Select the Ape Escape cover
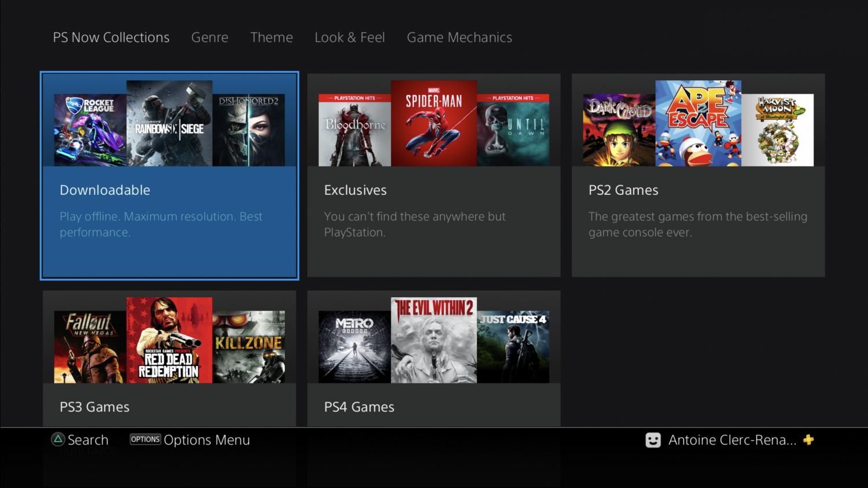Viewport: 868px width, 488px height. point(698,123)
